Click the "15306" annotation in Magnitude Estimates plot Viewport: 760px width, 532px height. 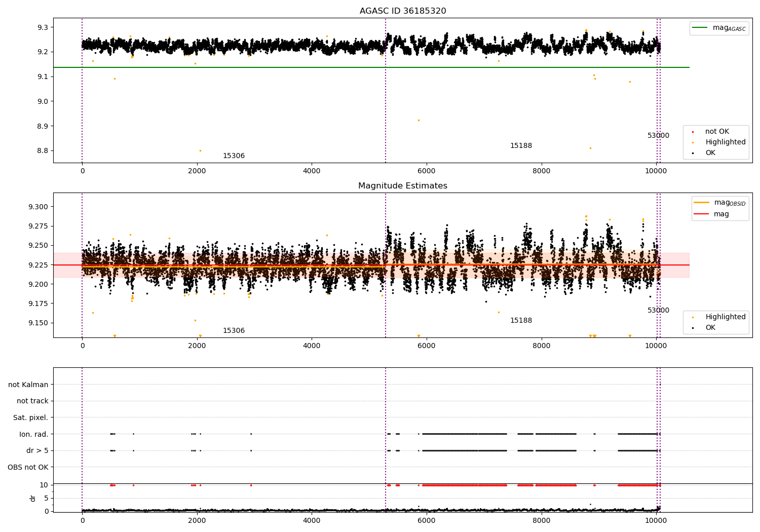click(234, 331)
